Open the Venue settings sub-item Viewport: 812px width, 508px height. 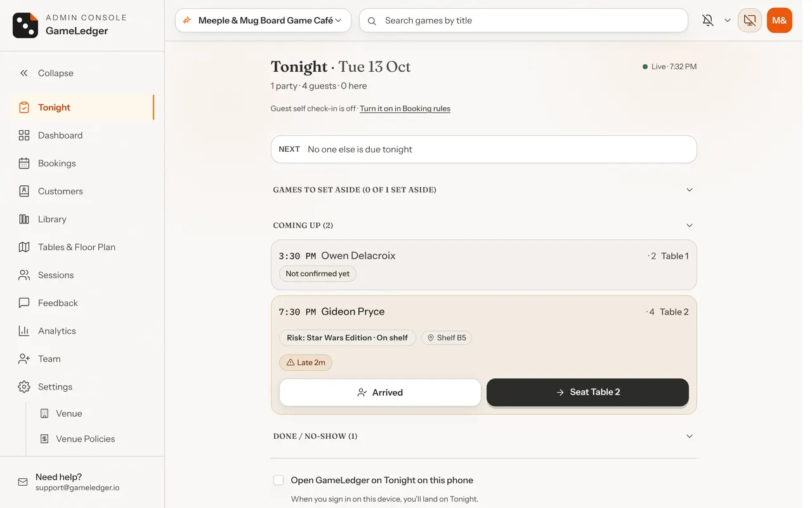pyautogui.click(x=94, y=413)
